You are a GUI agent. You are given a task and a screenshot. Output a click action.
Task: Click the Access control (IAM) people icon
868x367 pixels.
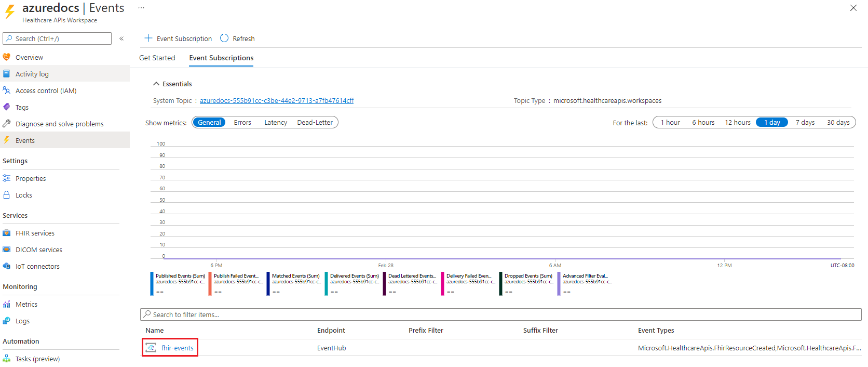(x=7, y=90)
